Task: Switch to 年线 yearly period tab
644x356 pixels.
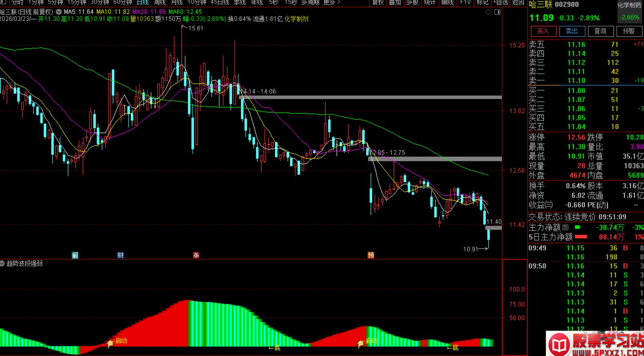Action: [x=257, y=2]
